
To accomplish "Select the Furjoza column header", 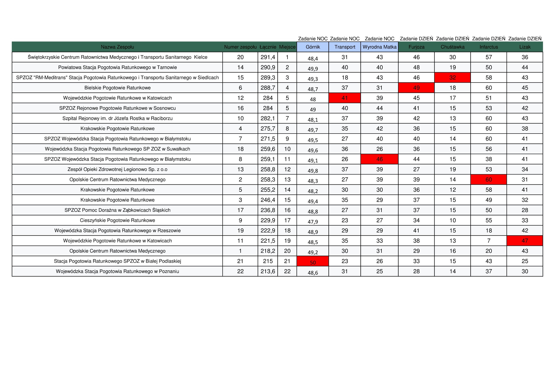I will pyautogui.click(x=416, y=47).
